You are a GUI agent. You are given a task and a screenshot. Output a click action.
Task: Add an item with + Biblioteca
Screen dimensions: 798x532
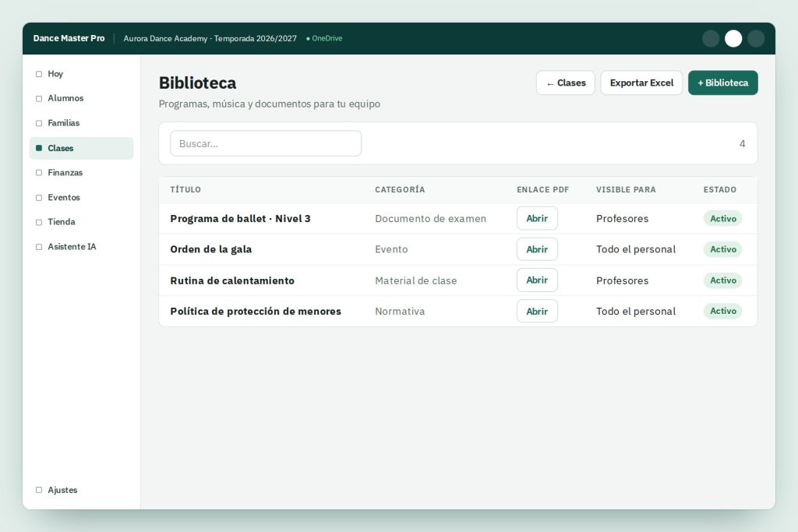click(722, 83)
